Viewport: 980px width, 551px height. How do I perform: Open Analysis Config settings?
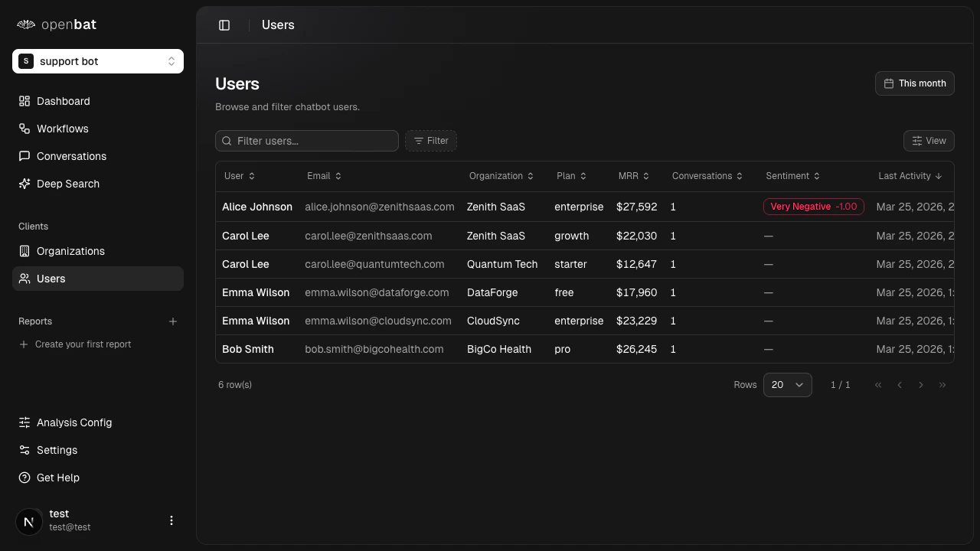tap(73, 422)
